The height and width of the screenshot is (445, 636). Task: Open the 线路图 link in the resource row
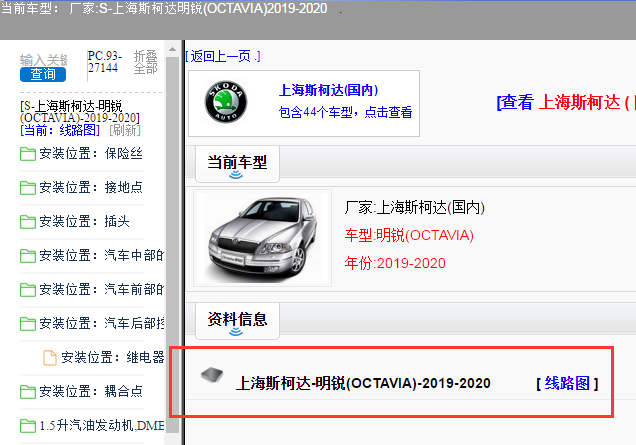click(567, 383)
